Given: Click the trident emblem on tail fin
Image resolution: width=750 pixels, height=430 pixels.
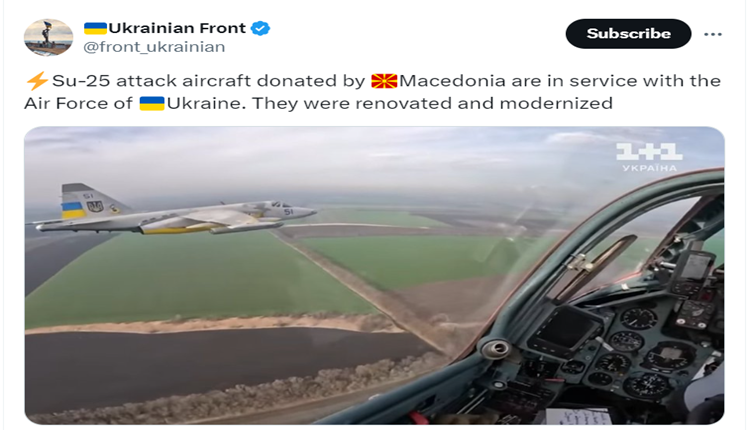Looking at the screenshot, I should pyautogui.click(x=95, y=207).
